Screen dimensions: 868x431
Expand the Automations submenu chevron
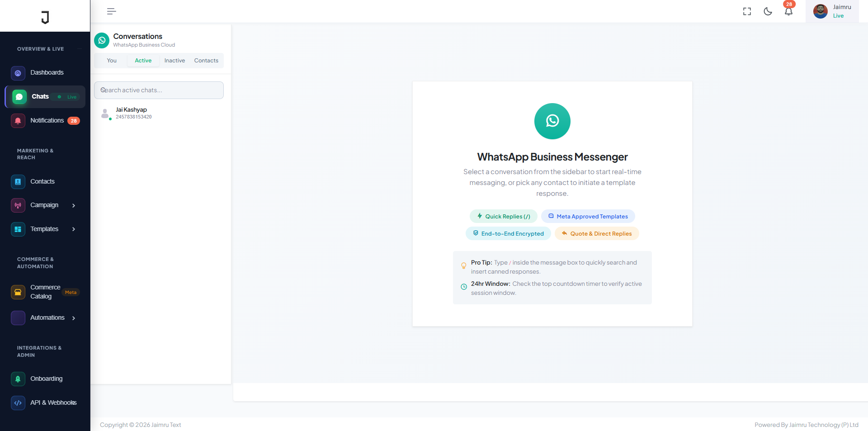(x=74, y=318)
